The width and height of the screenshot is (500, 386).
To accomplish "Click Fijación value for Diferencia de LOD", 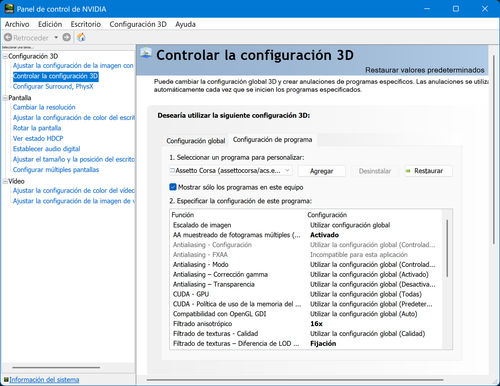I will [x=323, y=344].
